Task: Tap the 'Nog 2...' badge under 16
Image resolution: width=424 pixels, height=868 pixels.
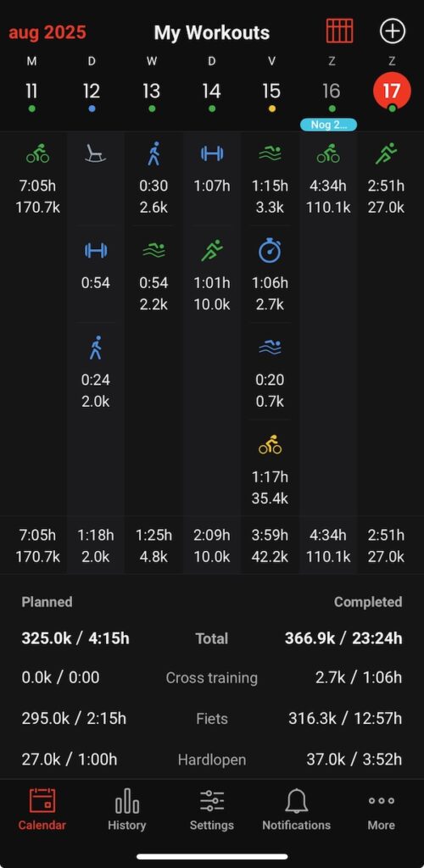Action: [x=329, y=125]
